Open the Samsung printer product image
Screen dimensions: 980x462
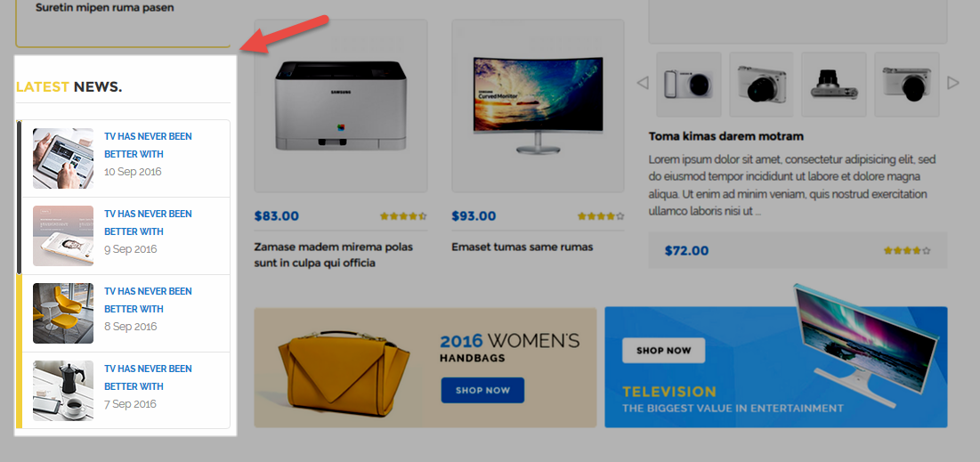tap(341, 106)
